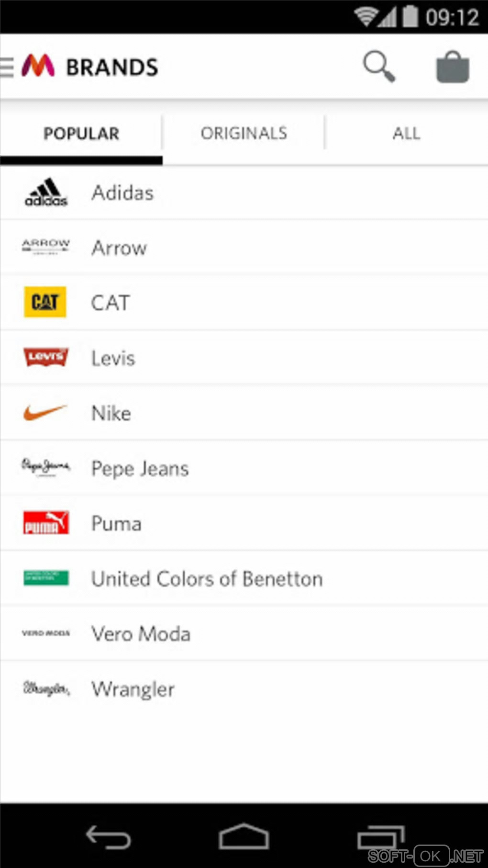Open the hamburger navigation menu
The image size is (488, 868).
point(7,67)
